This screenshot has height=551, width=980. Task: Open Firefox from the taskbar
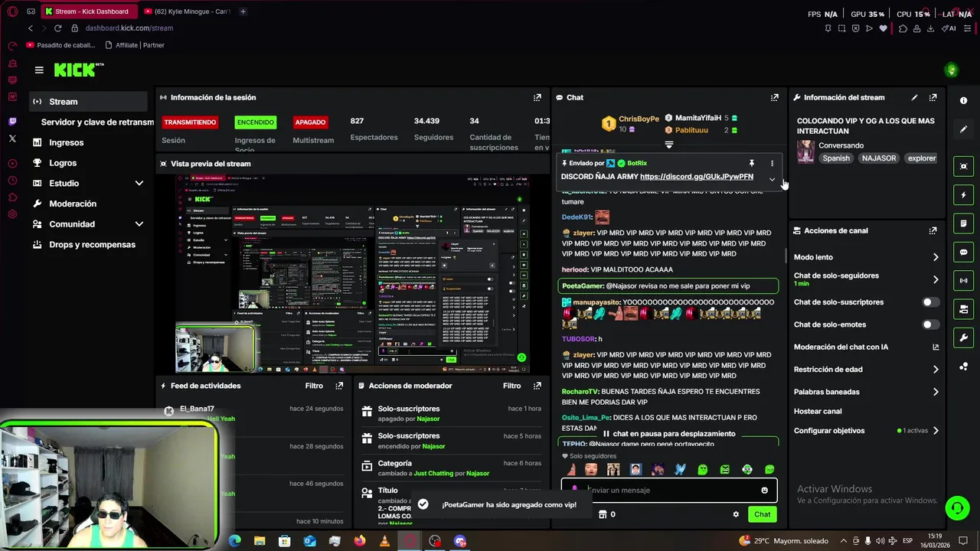coord(359,541)
